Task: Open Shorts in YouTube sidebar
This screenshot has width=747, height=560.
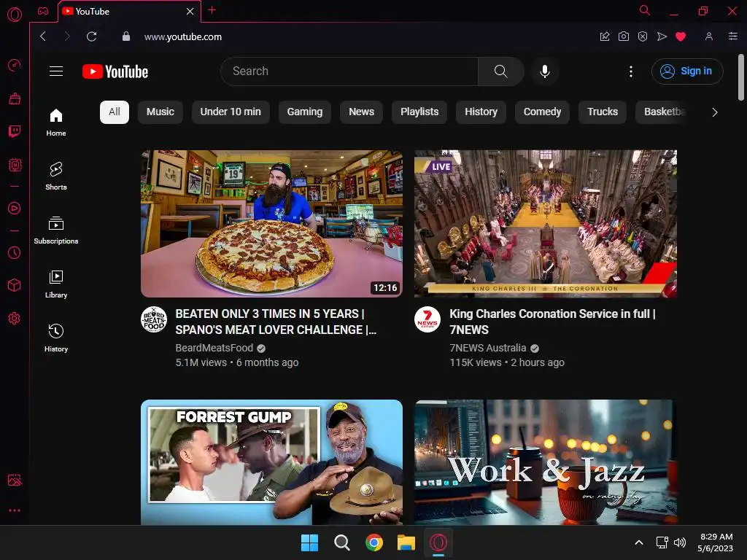Action: [x=56, y=176]
